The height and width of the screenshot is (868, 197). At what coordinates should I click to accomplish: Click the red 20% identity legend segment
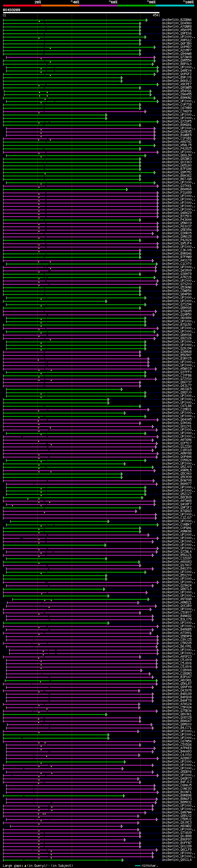22,6
